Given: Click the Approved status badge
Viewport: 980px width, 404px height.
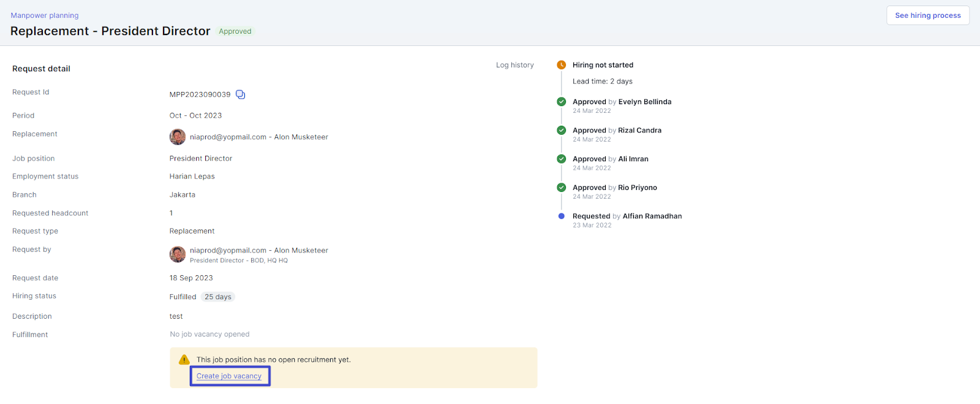Looking at the screenshot, I should click(x=235, y=31).
